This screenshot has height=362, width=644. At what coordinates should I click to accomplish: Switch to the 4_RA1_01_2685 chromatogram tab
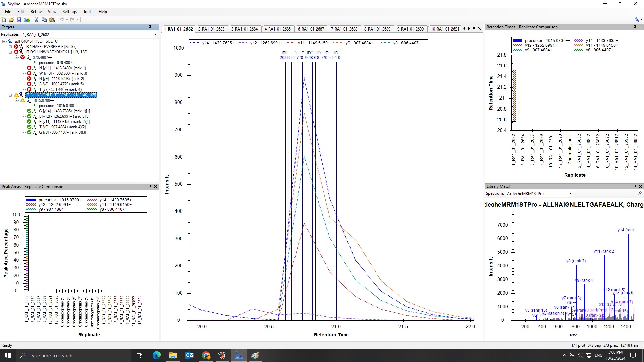[277, 29]
